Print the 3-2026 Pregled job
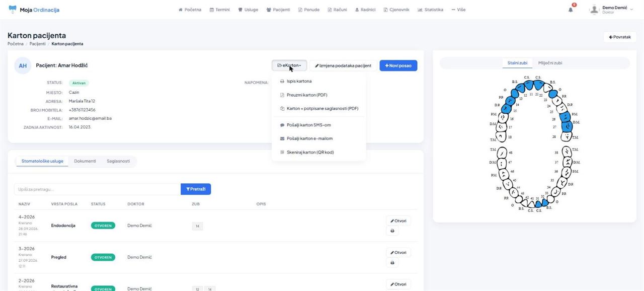644x291 pixels. coord(391,262)
